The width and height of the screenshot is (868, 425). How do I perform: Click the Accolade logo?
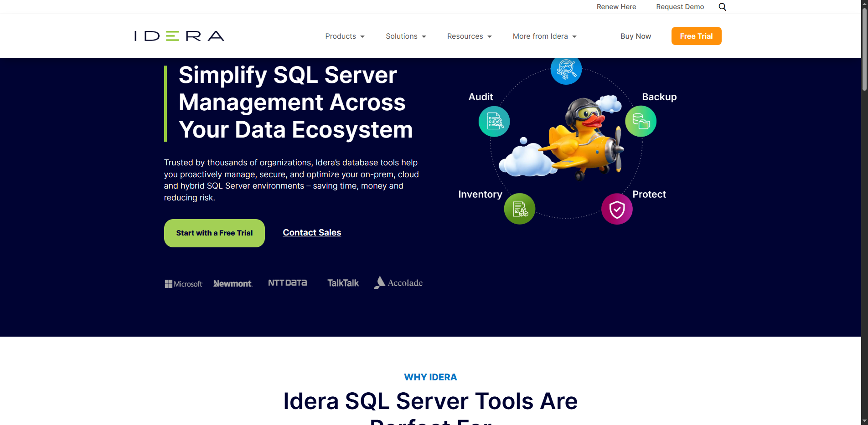398,282
